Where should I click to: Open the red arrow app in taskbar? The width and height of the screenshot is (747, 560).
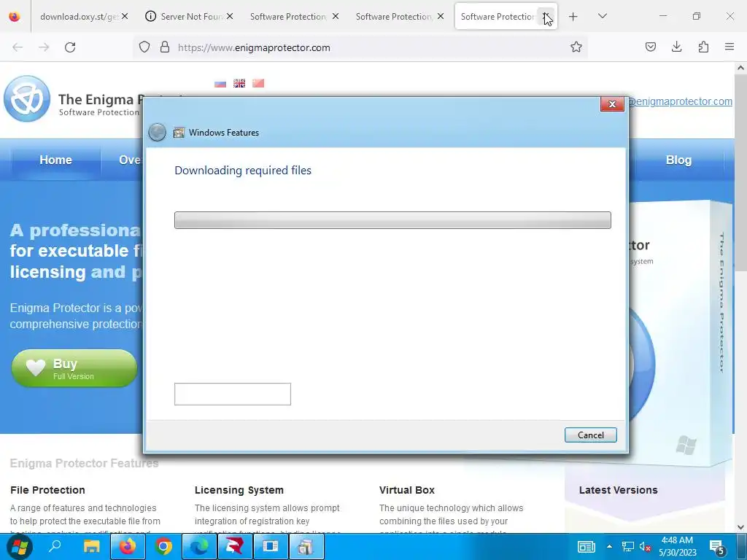[234, 546]
